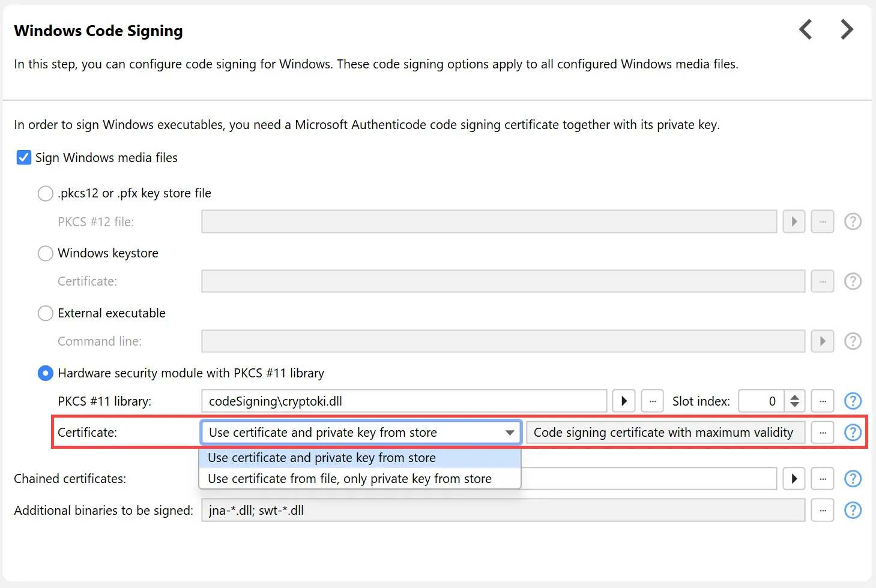The height and width of the screenshot is (588, 876).
Task: Go to the previous step arrow
Action: (x=806, y=29)
